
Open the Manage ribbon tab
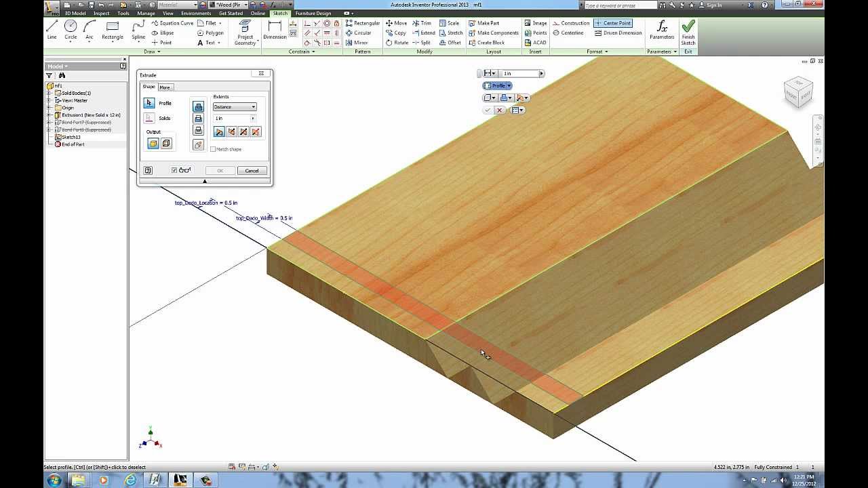point(146,14)
